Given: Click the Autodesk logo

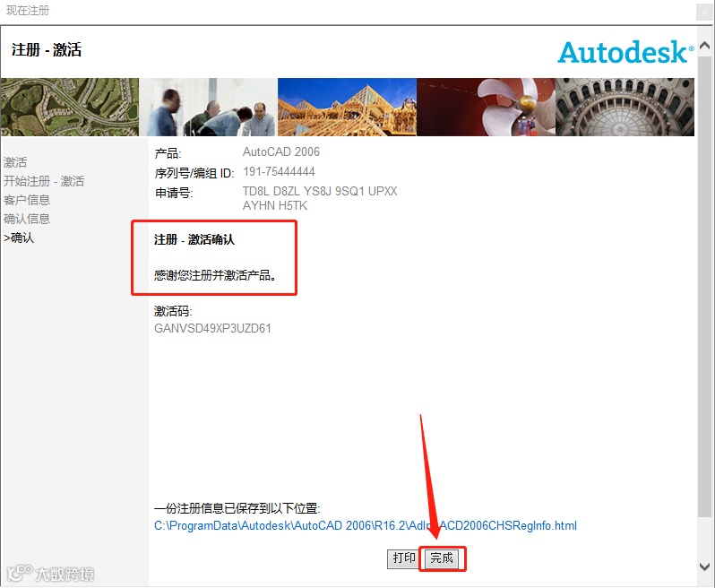Looking at the screenshot, I should (x=625, y=53).
